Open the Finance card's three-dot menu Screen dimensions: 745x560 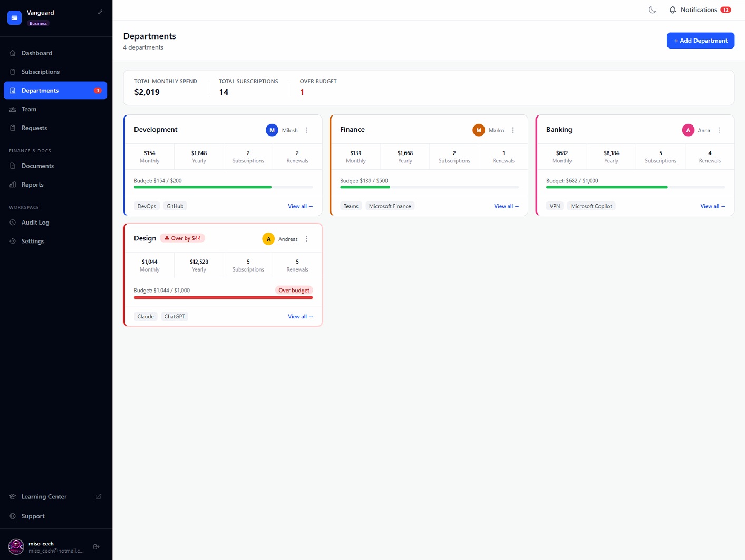point(512,130)
